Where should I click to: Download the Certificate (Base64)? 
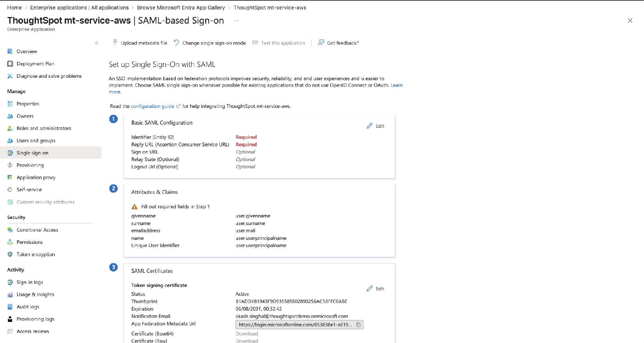(247, 334)
